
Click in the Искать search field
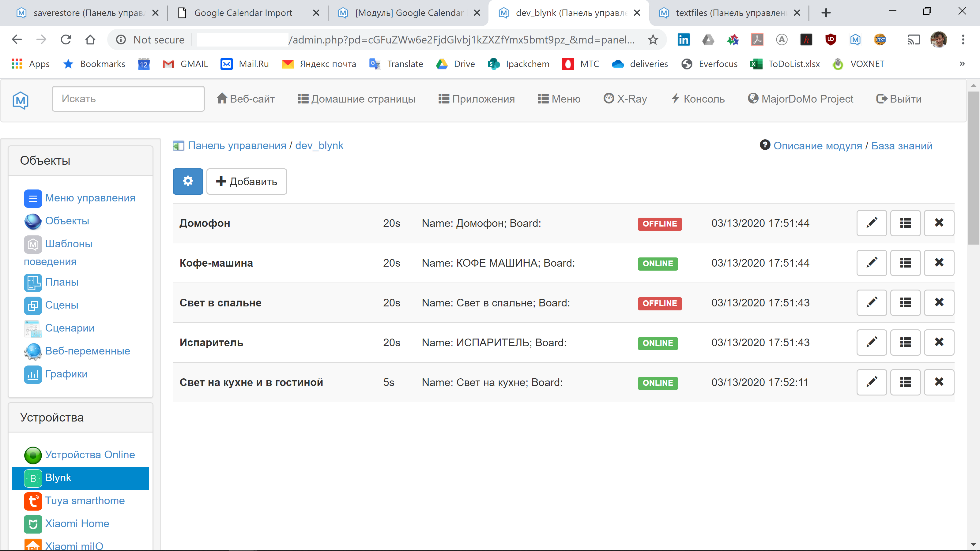128,99
